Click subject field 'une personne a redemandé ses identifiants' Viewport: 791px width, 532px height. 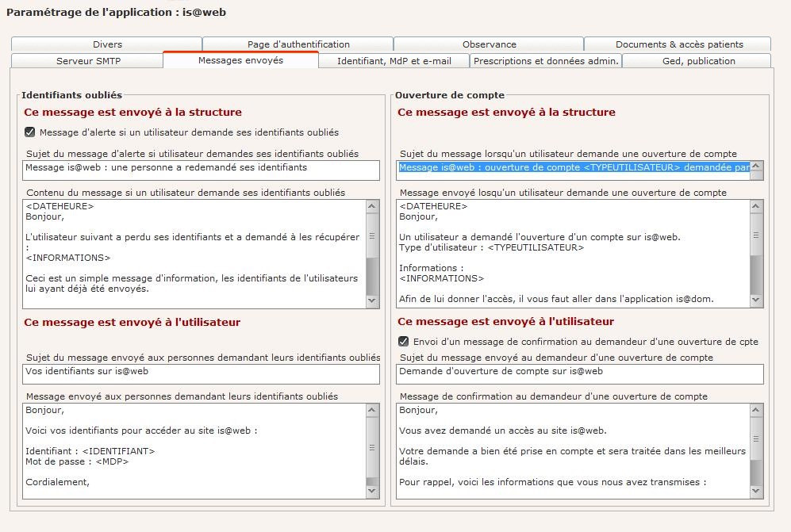(x=201, y=170)
